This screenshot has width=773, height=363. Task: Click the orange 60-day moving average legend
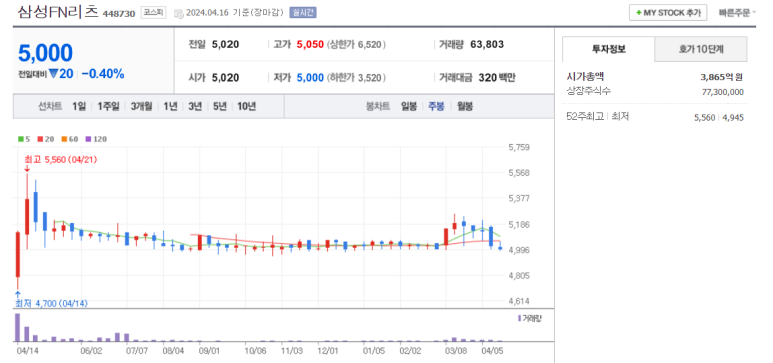click(x=70, y=139)
